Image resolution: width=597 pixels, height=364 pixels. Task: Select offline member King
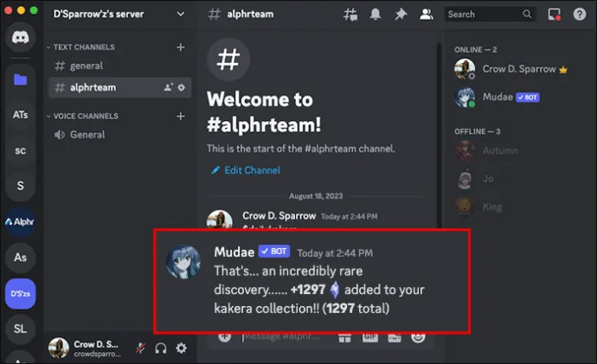tap(479, 207)
